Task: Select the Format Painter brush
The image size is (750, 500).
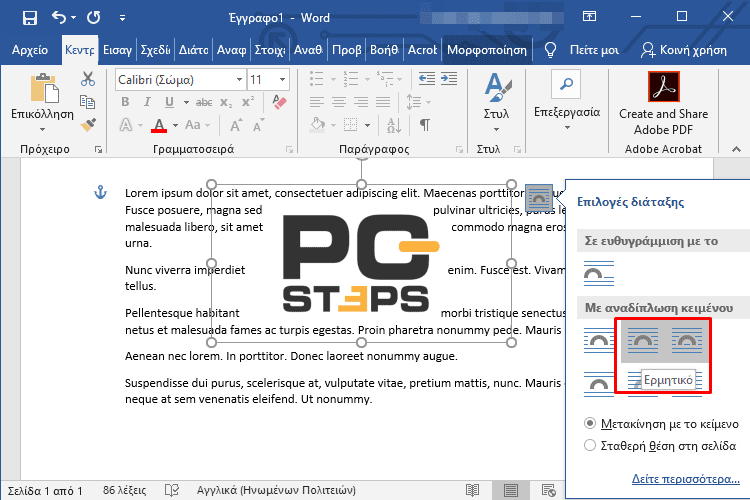Action: tap(88, 125)
